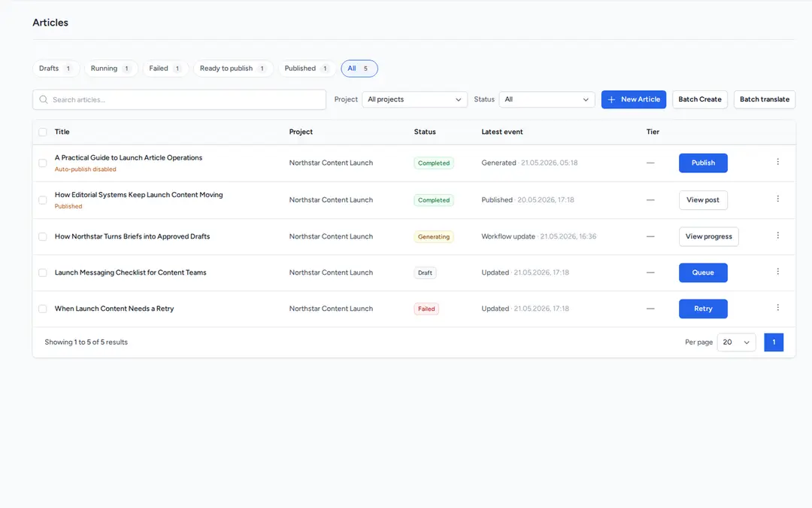Click the plus icon on New Article
The width and height of the screenshot is (812, 508).
[x=611, y=99]
